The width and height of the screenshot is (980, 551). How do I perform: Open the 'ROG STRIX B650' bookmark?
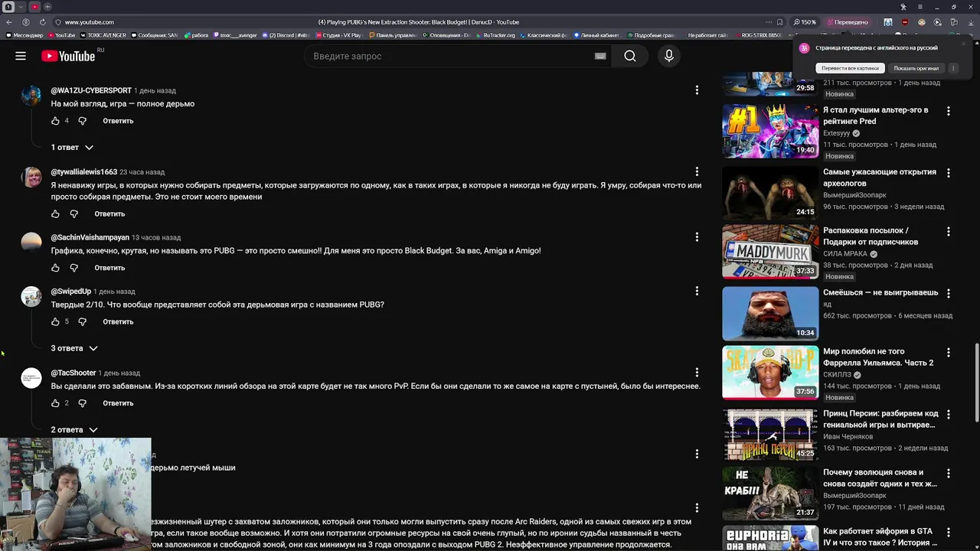coord(758,35)
